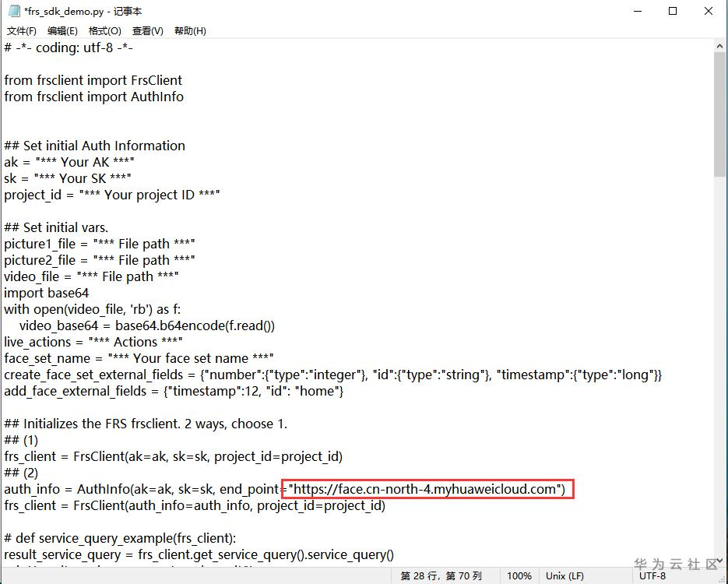Screen dimensions: 728x584
Task: Click the vertical scrollbar thumb
Action: (719, 114)
